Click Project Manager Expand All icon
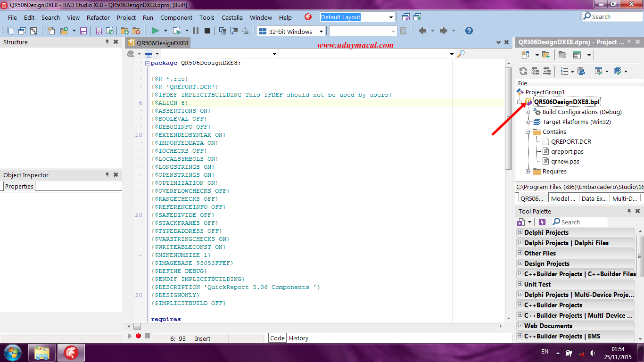The height and width of the screenshot is (362, 644). 535,71
